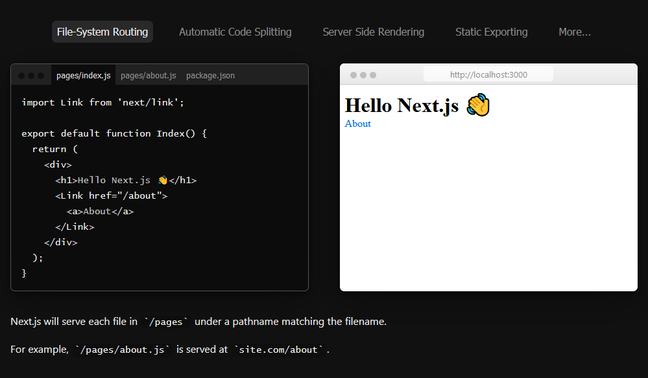Click the `/pages` inline code text
The width and height of the screenshot is (648, 378).
[166, 322]
